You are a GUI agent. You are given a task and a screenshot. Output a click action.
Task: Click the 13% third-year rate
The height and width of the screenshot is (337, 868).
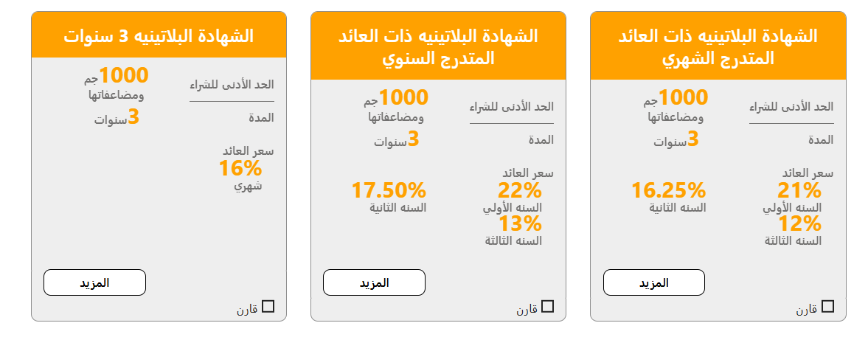point(520,223)
